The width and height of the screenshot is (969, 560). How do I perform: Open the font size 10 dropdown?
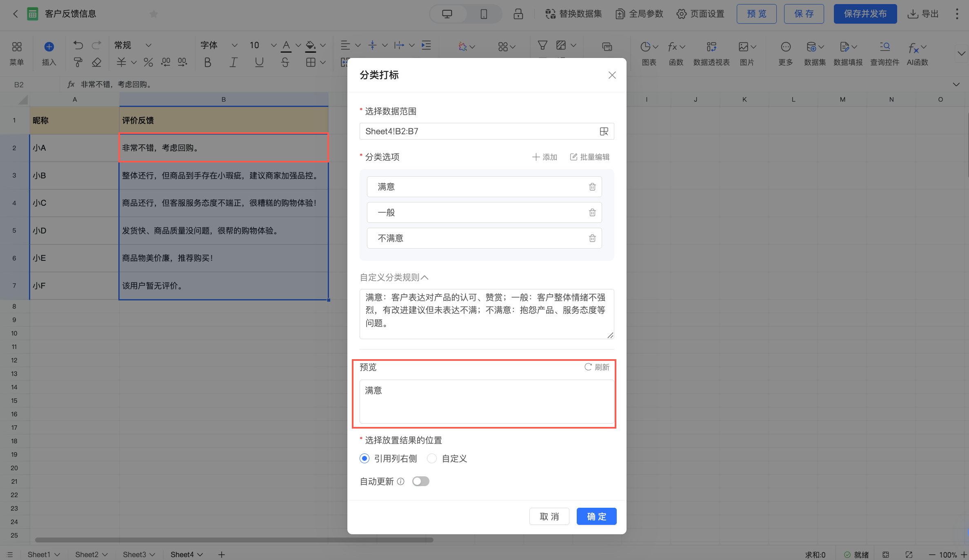[x=273, y=45]
